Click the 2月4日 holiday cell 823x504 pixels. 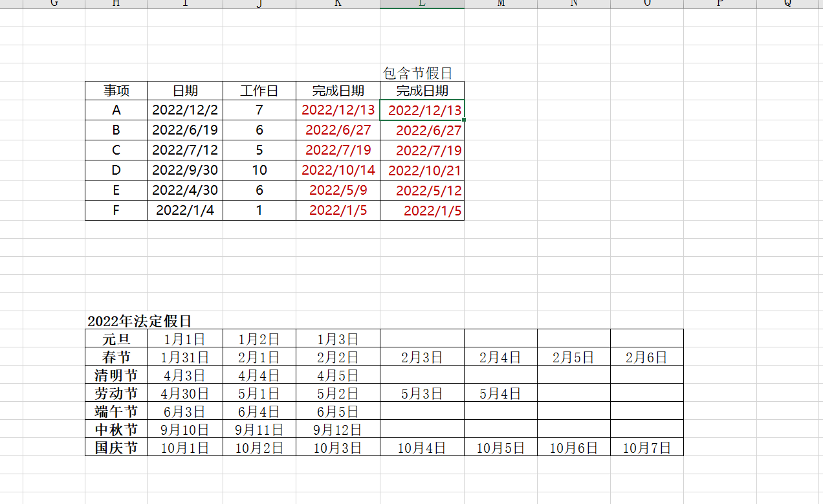[x=501, y=356]
